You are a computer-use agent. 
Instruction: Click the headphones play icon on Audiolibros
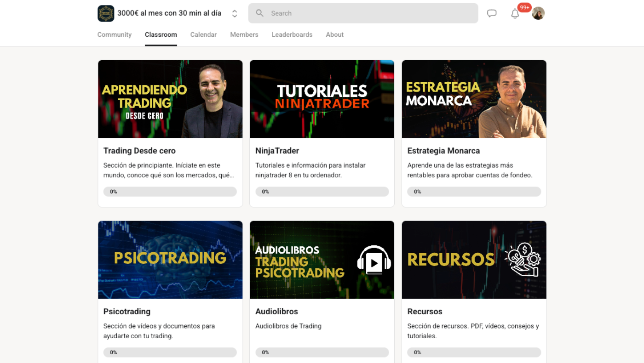(374, 261)
